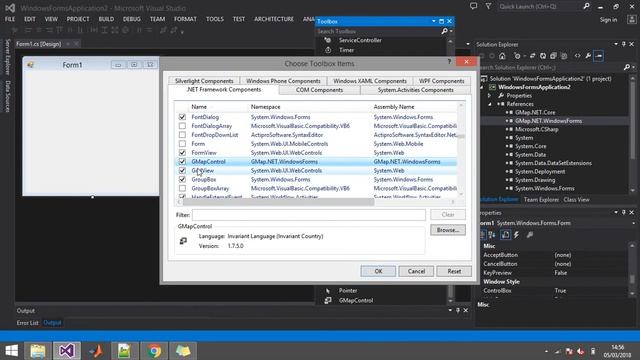Image resolution: width=640 pixels, height=360 pixels.
Task: Click the Alphabetical sort icon in Properties panel
Action: [x=492, y=235]
